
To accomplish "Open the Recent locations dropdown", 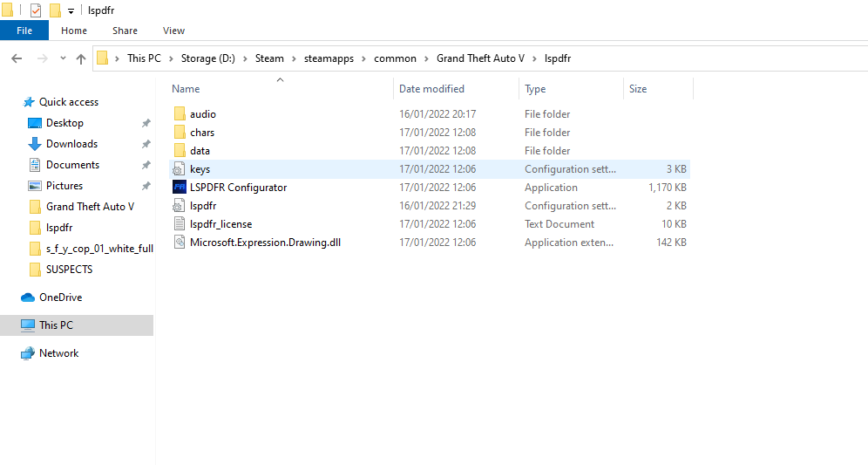I will tap(63, 58).
